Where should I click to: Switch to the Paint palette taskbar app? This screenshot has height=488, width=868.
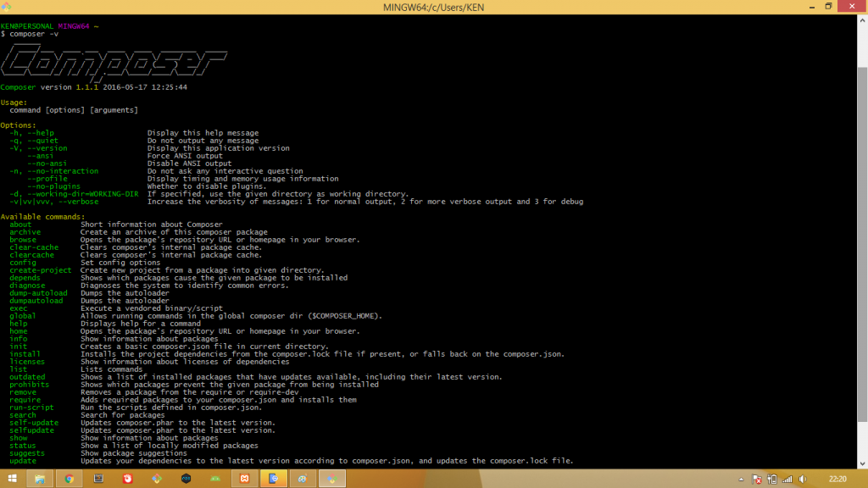pos(303,479)
